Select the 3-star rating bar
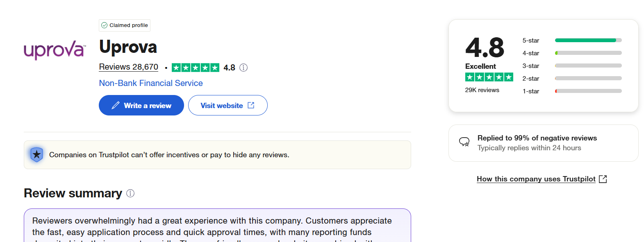The height and width of the screenshot is (242, 644). (x=588, y=66)
